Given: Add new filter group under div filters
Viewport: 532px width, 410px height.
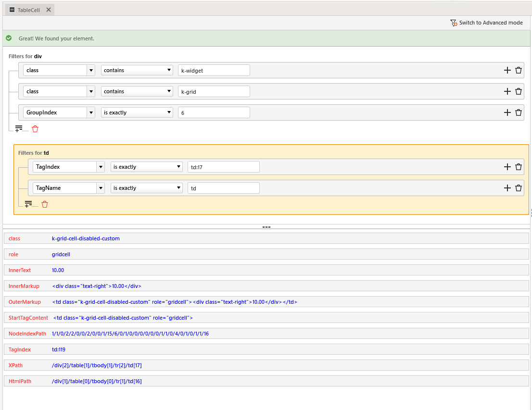Looking at the screenshot, I should [x=19, y=129].
